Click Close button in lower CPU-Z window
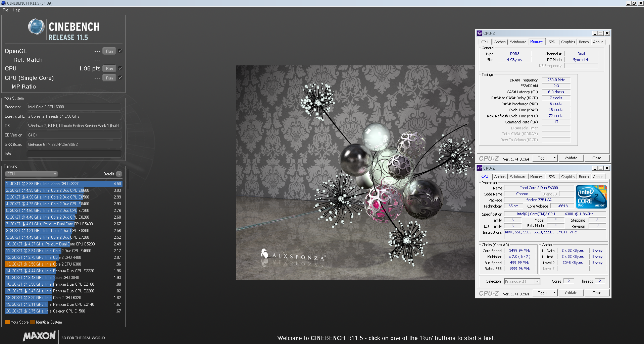This screenshot has width=644, height=344. coord(597,293)
